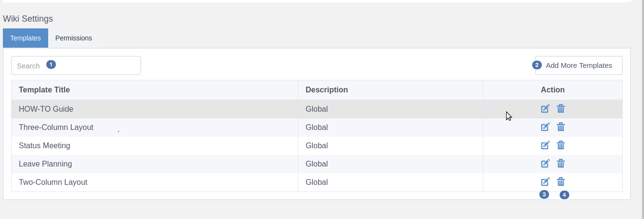
Task: Edit the Leave Planning template
Action: coord(545,164)
